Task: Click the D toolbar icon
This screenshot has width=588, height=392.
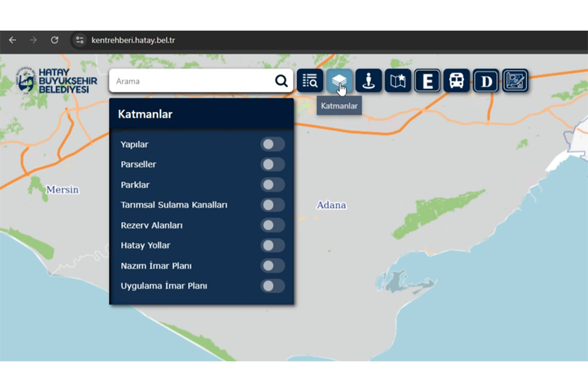Action: 486,81
